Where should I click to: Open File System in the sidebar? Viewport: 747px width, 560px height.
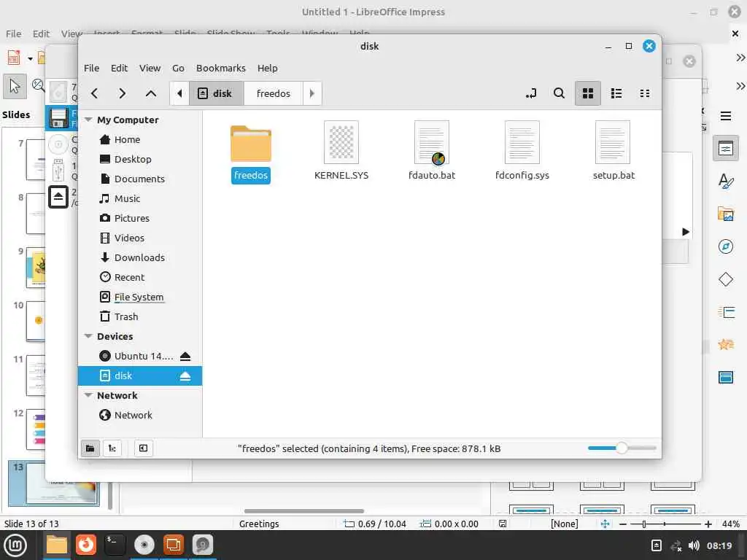[x=141, y=297]
